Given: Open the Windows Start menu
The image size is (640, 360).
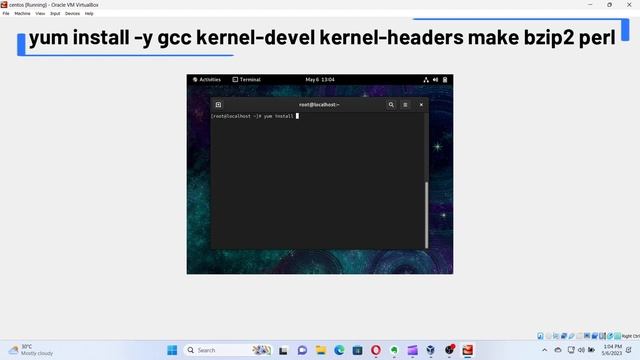Looking at the screenshot, I should point(172,350).
